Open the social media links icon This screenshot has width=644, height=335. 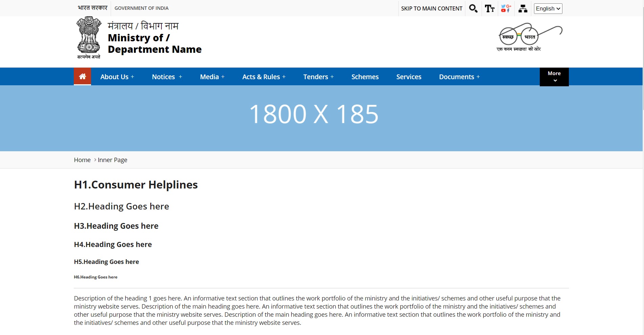coord(506,8)
